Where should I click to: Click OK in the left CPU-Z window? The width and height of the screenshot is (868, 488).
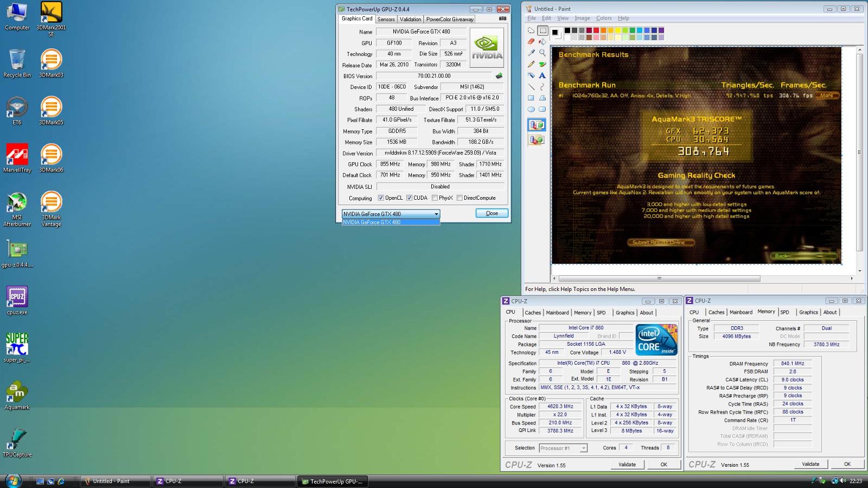pyautogui.click(x=663, y=465)
